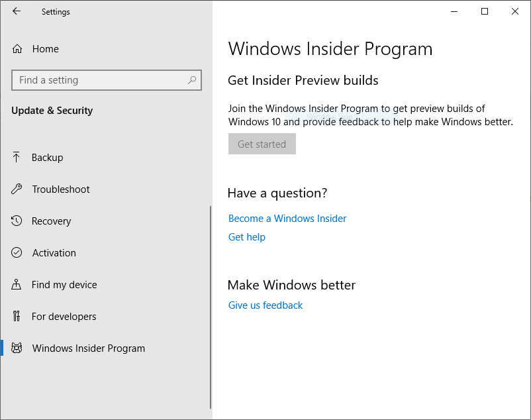The image size is (531, 420).
Task: Click the Windows Insider cat face icon
Action: point(17,348)
